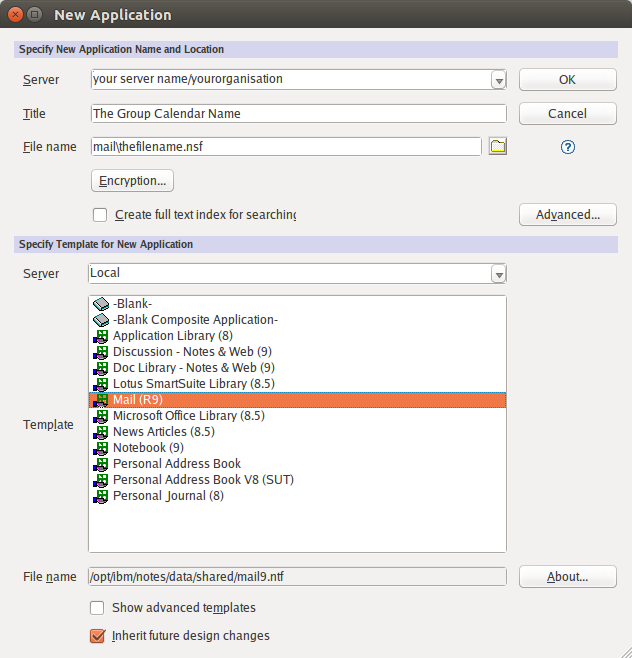The width and height of the screenshot is (632, 658).
Task: Uncheck Inherit future design changes
Action: (x=98, y=636)
